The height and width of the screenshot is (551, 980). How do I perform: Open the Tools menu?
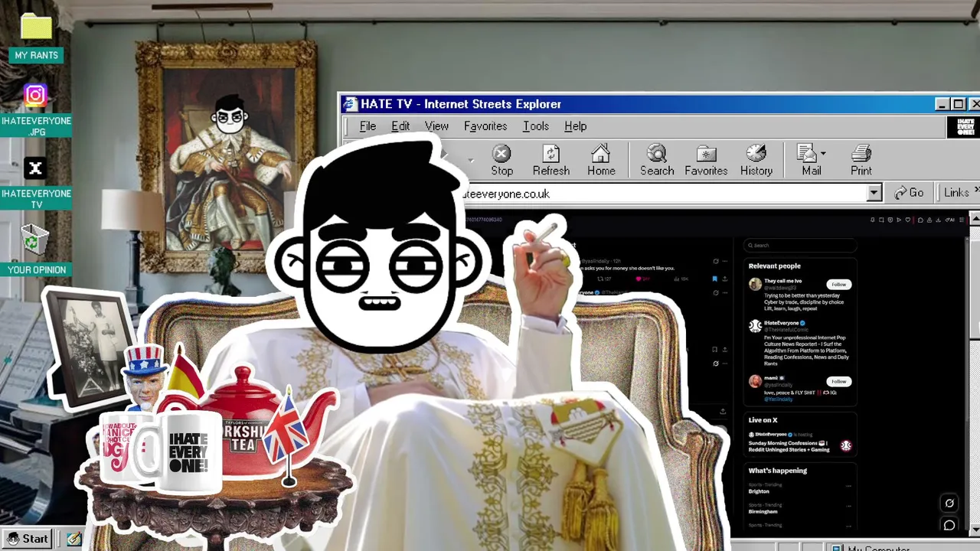coord(536,126)
